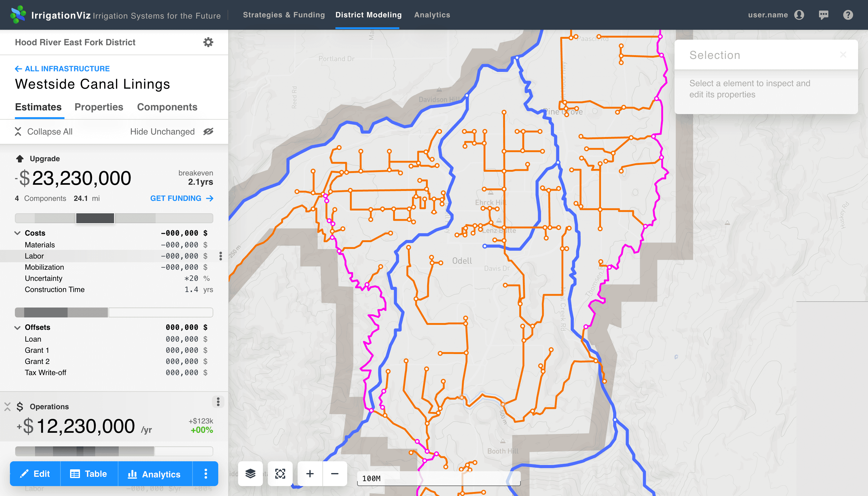Click the $23,230,000 upgrade total
This screenshot has height=496, width=868.
pos(73,178)
